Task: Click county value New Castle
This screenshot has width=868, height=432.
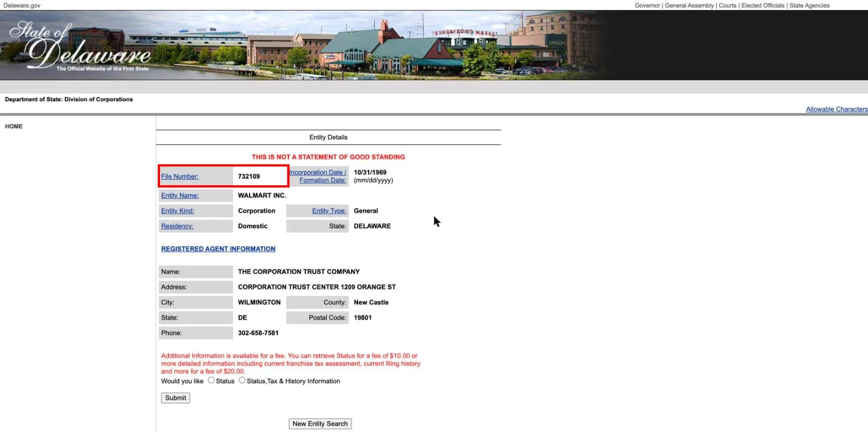Action: point(371,303)
